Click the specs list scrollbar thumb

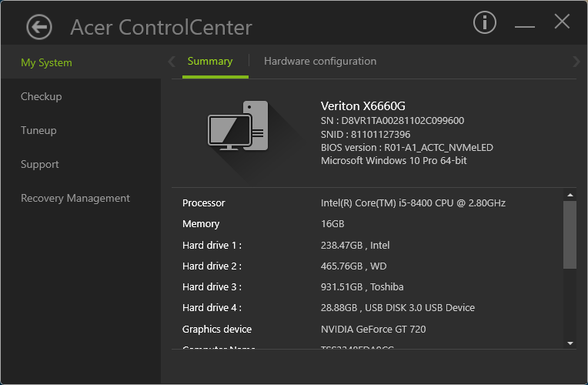click(x=570, y=235)
